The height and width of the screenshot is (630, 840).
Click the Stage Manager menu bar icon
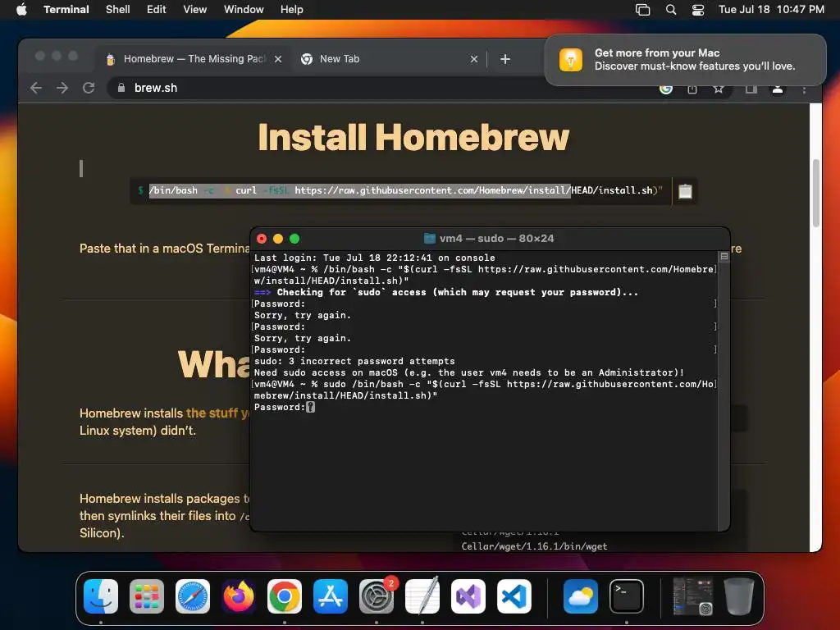tap(643, 9)
